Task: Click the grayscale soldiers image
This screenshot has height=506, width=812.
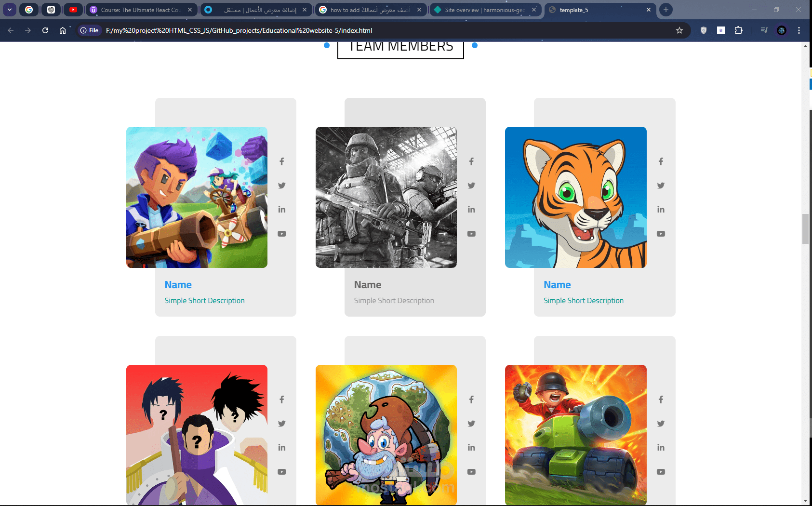Action: coord(386,197)
